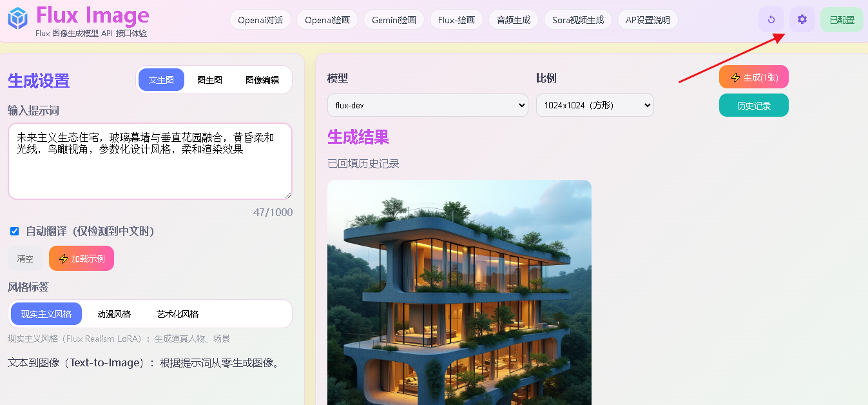Open the 比例 1024x1024 dropdown
868x405 pixels.
click(x=595, y=105)
